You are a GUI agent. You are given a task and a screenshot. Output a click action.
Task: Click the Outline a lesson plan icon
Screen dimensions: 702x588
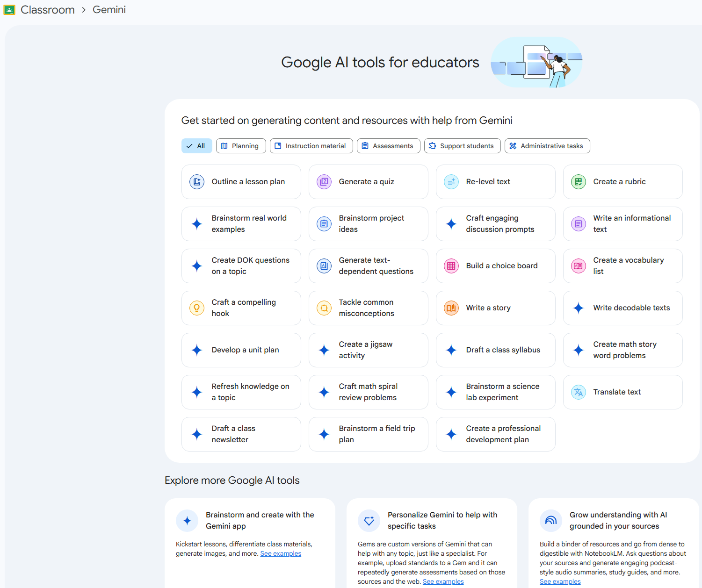pos(197,182)
